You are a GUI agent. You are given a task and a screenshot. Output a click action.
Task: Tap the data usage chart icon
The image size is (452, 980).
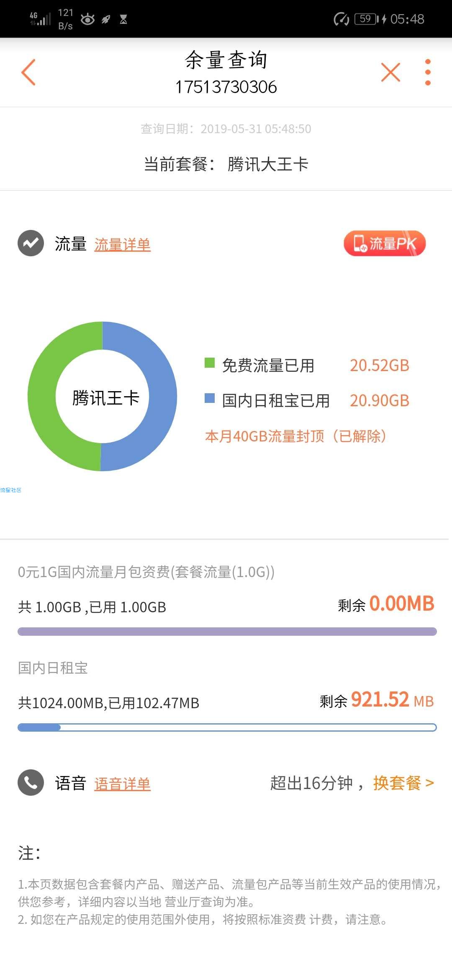pos(31,243)
